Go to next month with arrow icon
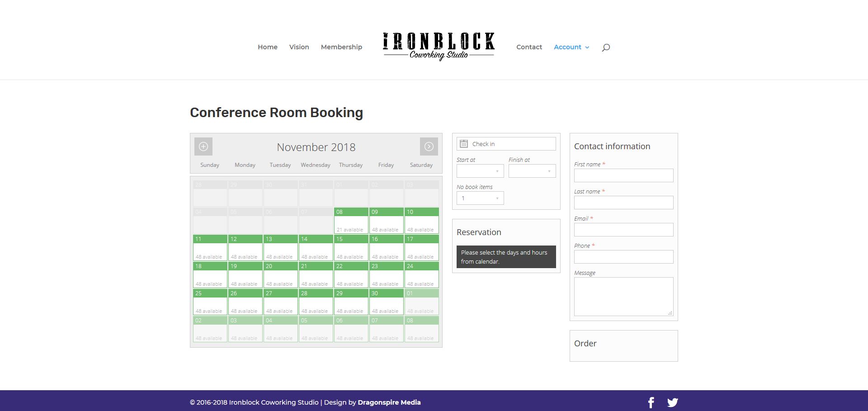 coord(429,146)
